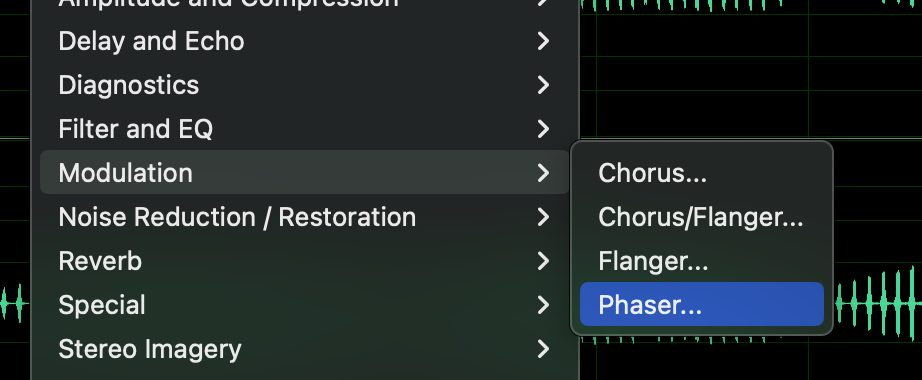
Task: Click the green waveform right of Phaser
Action: point(877,303)
